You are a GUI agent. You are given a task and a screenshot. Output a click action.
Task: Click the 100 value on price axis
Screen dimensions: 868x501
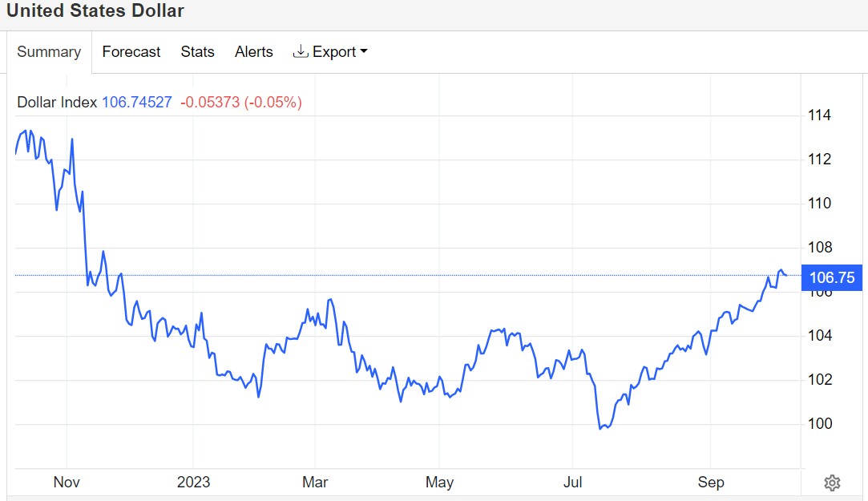click(x=820, y=423)
